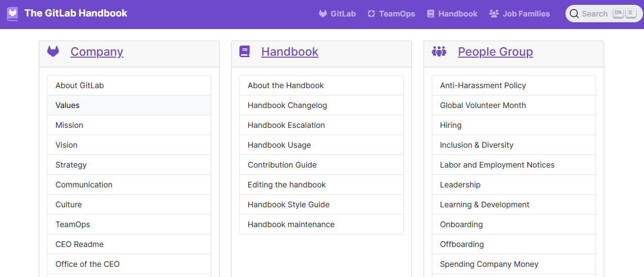Open the People Group heading link
The height and width of the screenshot is (277, 644).
coord(495,51)
